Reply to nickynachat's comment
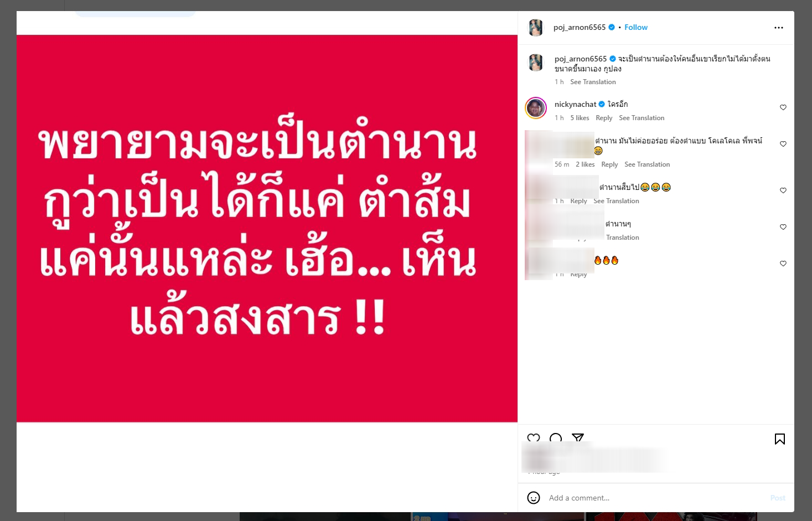The height and width of the screenshot is (521, 812). [x=604, y=118]
